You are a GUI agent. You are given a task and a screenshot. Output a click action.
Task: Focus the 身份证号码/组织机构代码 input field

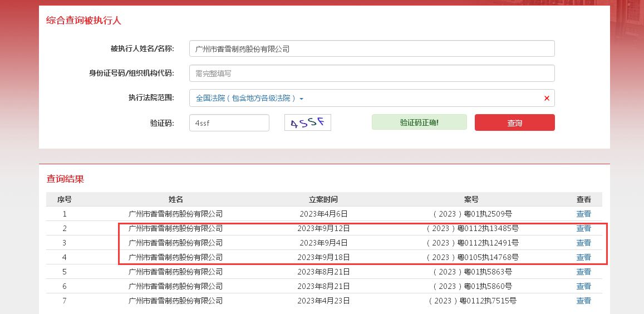pyautogui.click(x=372, y=73)
